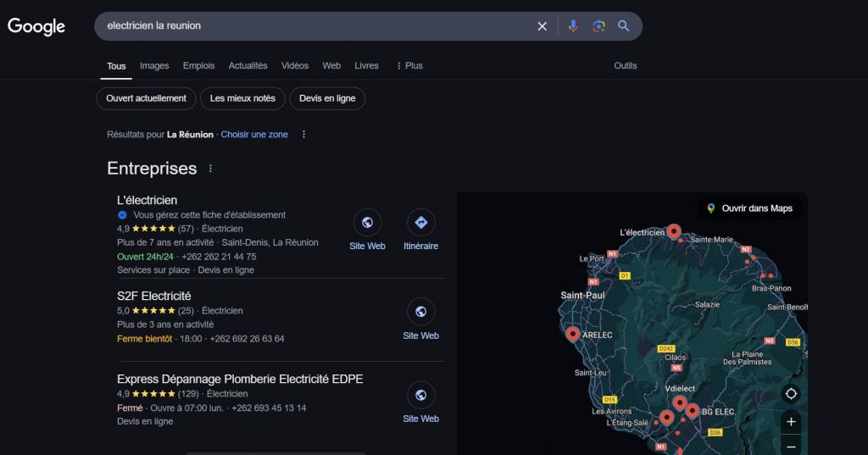Viewport: 868px width, 455px height.
Task: Start voice search with the microphone icon
Action: pos(573,26)
